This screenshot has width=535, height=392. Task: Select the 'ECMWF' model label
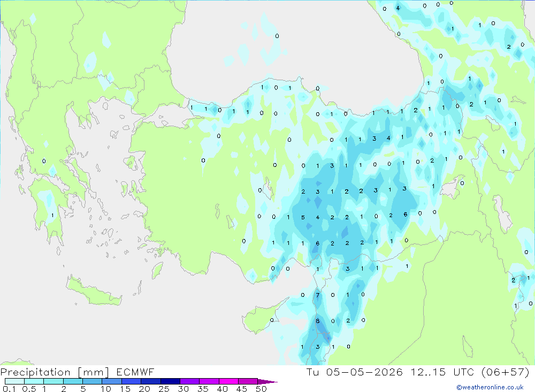(x=135, y=372)
